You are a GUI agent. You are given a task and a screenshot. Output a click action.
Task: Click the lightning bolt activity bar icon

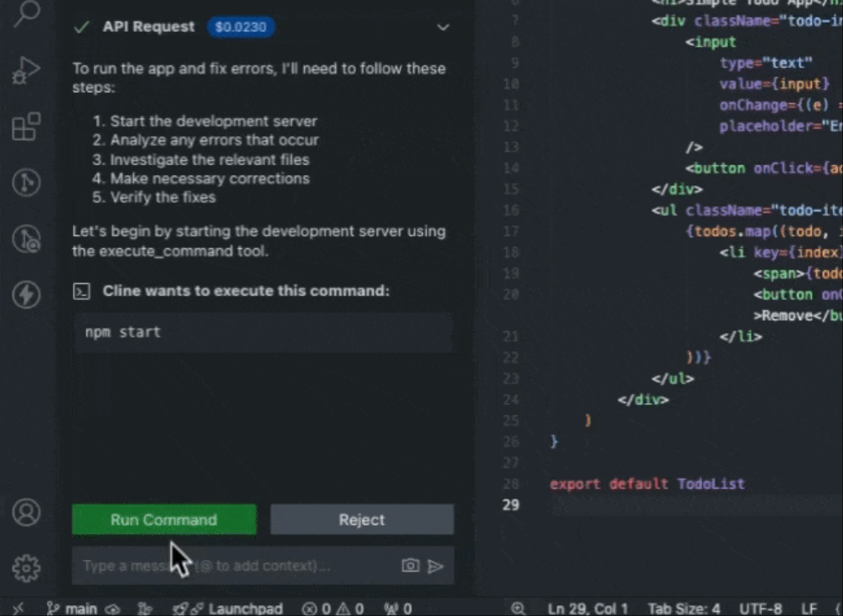tap(27, 294)
